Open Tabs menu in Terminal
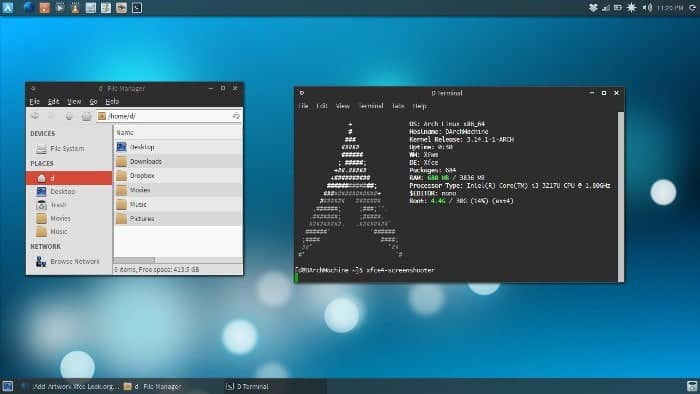This screenshot has width=700, height=394. click(x=398, y=106)
